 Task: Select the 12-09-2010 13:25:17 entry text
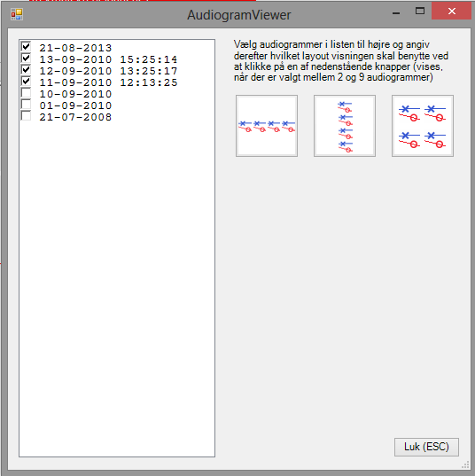tap(108, 71)
